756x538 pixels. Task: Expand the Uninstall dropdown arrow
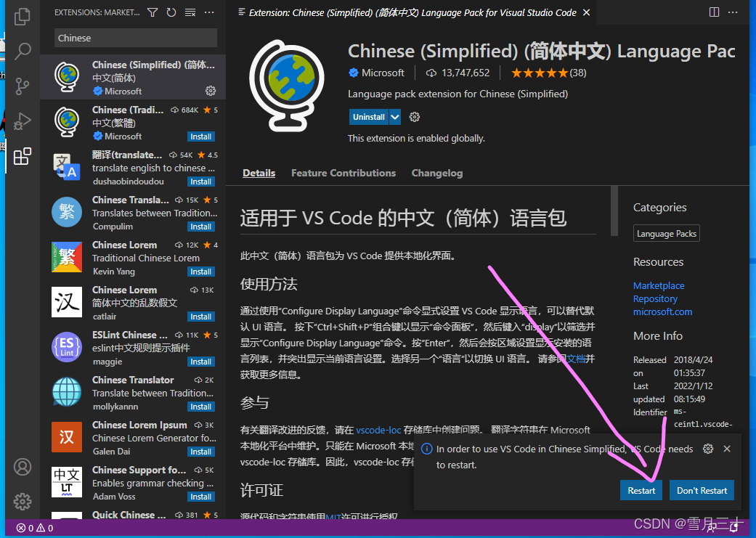[x=395, y=117]
